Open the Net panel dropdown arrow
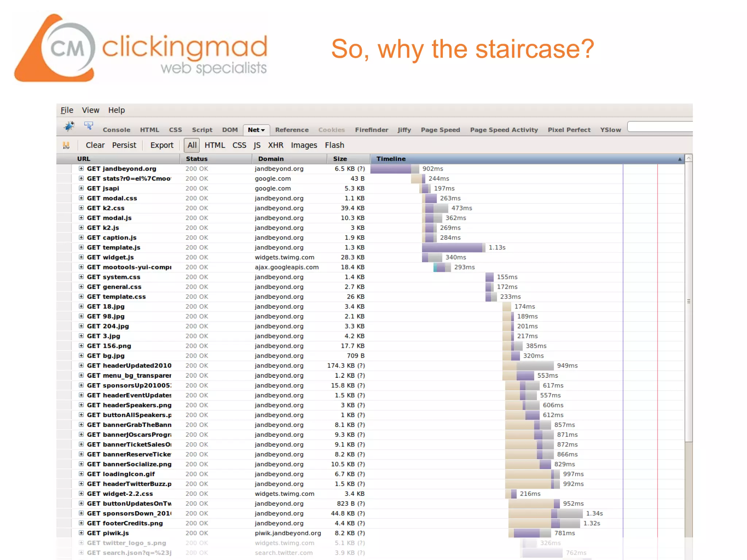 click(263, 130)
